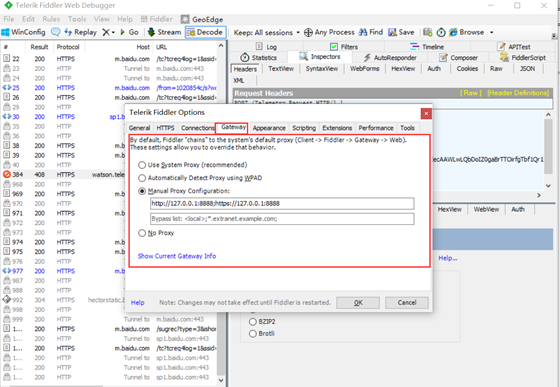Image resolution: width=560 pixels, height=387 pixels.
Task: Click the WinConfig toolbar icon
Action: tap(24, 32)
